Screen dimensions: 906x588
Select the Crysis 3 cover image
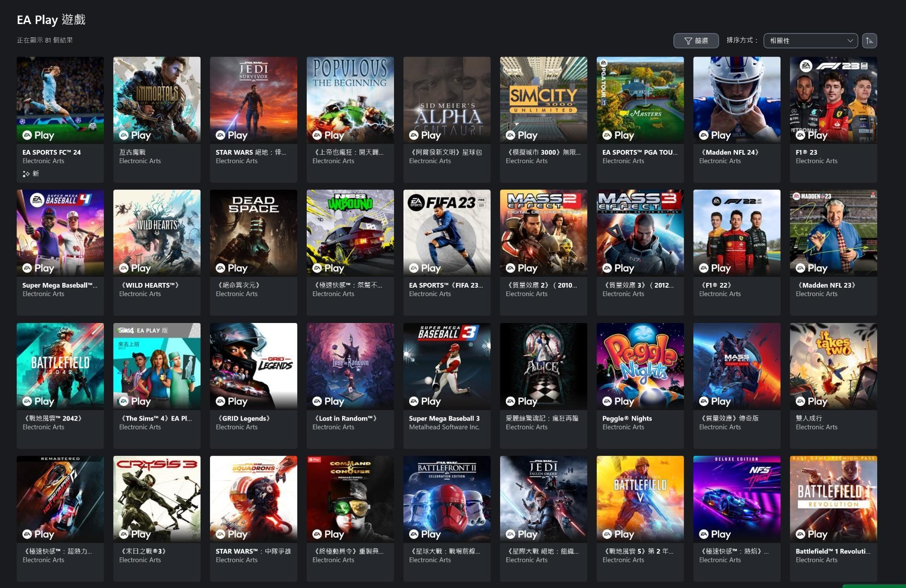click(157, 498)
